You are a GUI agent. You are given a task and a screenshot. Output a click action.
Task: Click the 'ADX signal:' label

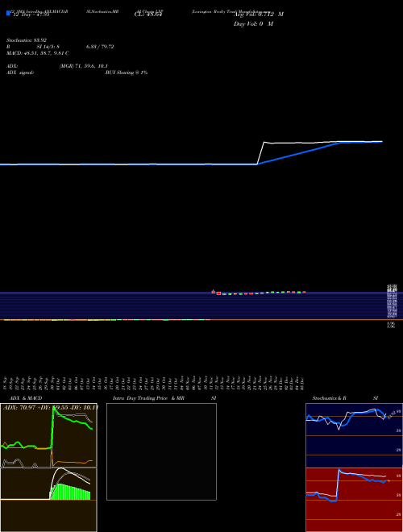20,73
